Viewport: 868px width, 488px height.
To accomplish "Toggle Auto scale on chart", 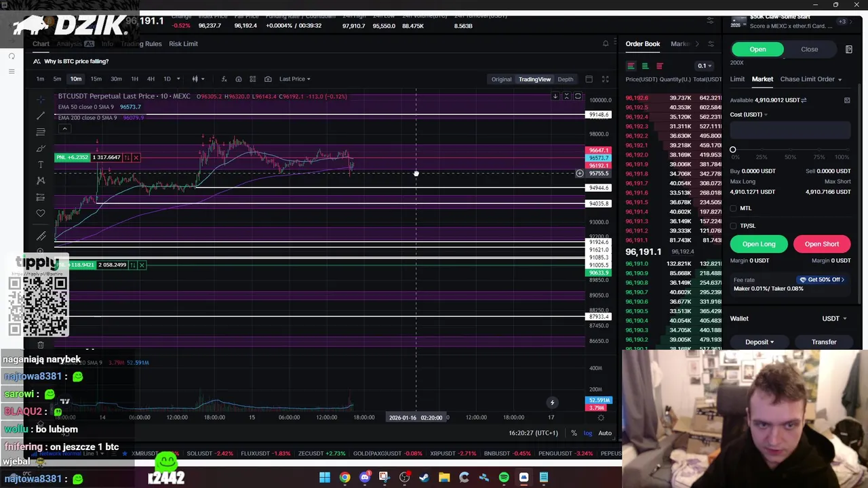I will [605, 433].
